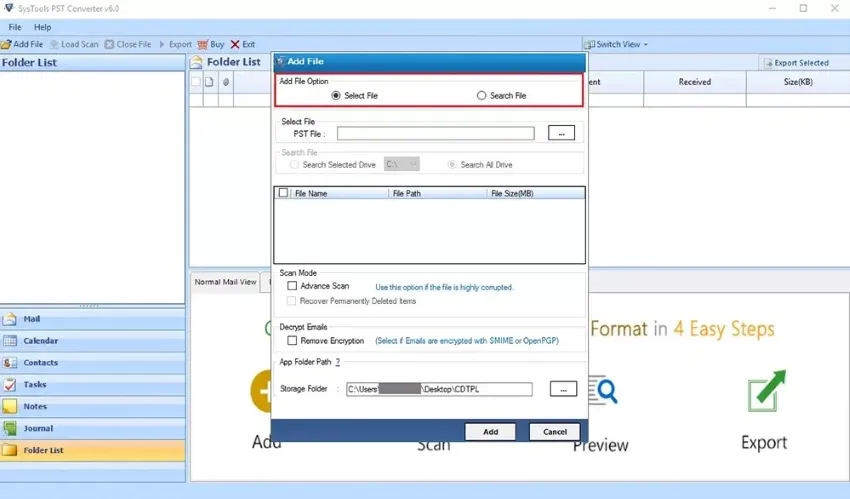Click the Load Scan toolbar icon
This screenshot has height=499, width=850.
pyautogui.click(x=54, y=44)
